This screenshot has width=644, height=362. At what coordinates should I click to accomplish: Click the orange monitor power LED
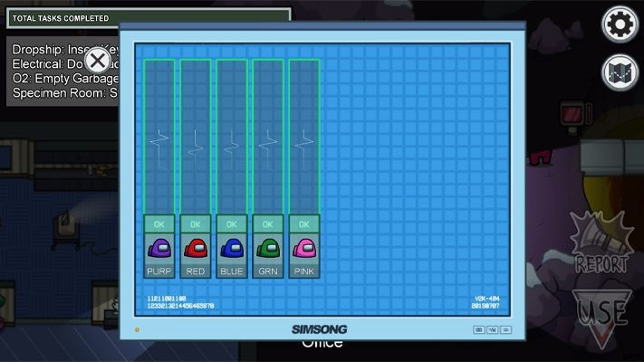tap(137, 329)
